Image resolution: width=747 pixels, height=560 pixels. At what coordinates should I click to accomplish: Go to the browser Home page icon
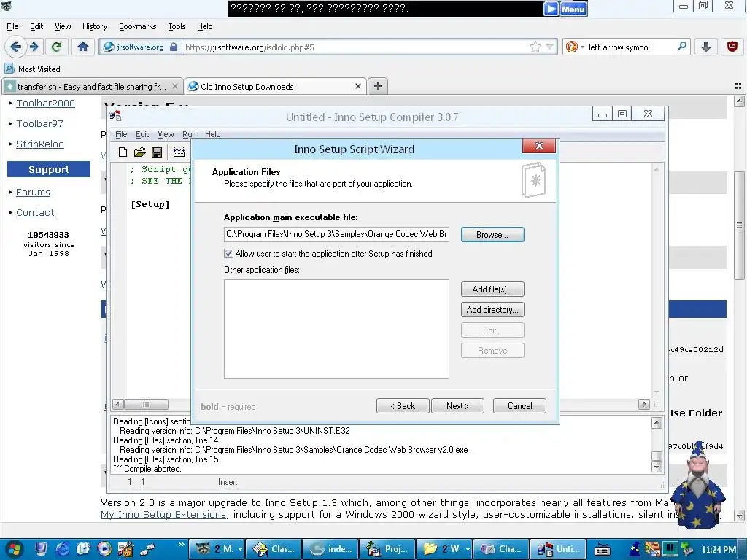(83, 47)
